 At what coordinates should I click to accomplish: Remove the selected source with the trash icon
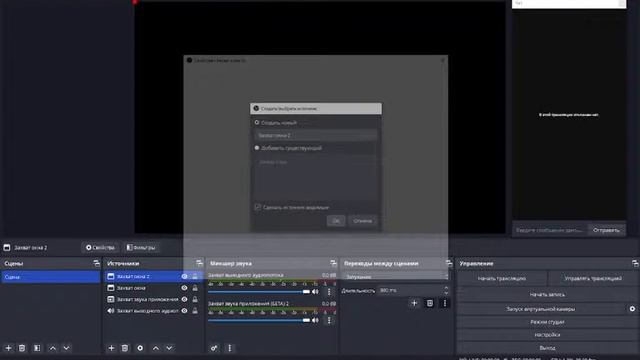[x=125, y=348]
